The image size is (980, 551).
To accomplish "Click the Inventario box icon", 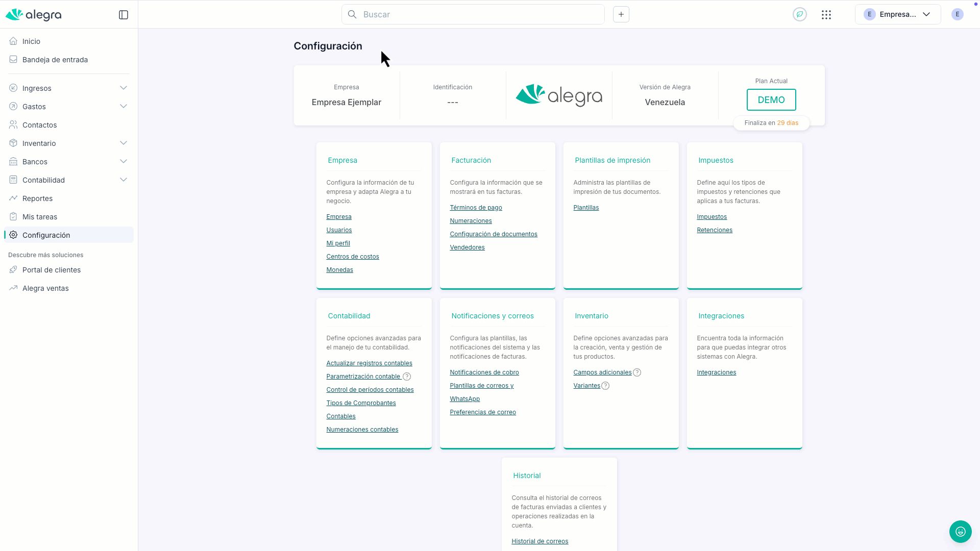I will click(x=13, y=143).
